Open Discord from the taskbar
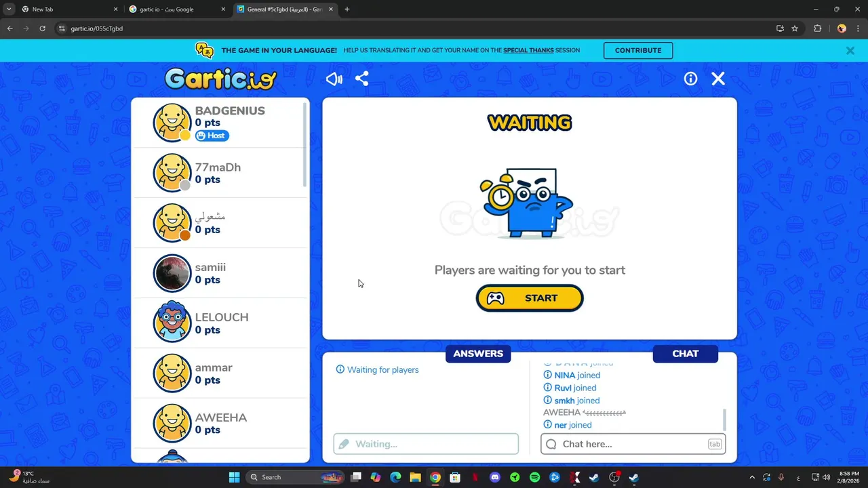The height and width of the screenshot is (488, 868). (x=495, y=477)
